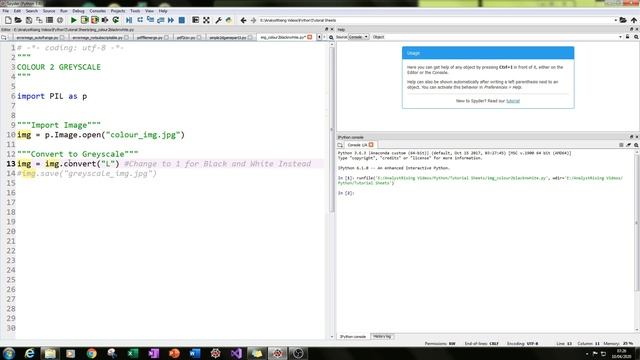Open the Source menu
Viewport: 640px width, 360px height.
(49, 11)
